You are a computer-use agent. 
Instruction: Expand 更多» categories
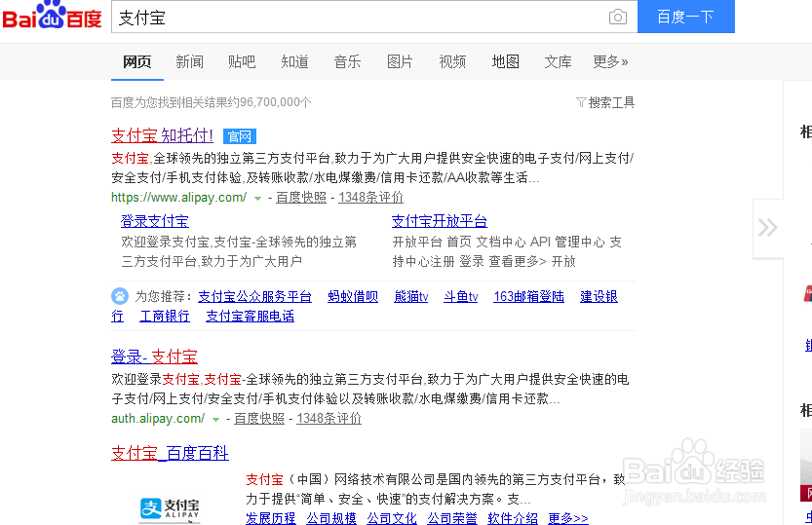[610, 62]
